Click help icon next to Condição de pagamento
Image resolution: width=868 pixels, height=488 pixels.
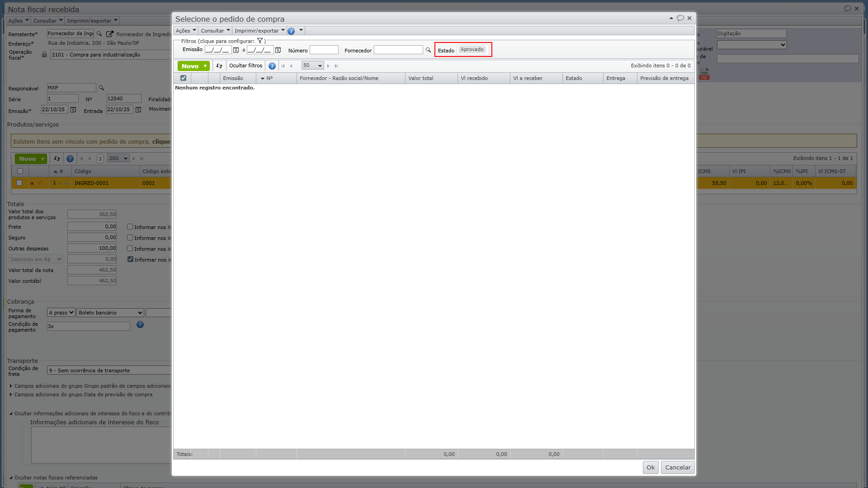tap(140, 325)
